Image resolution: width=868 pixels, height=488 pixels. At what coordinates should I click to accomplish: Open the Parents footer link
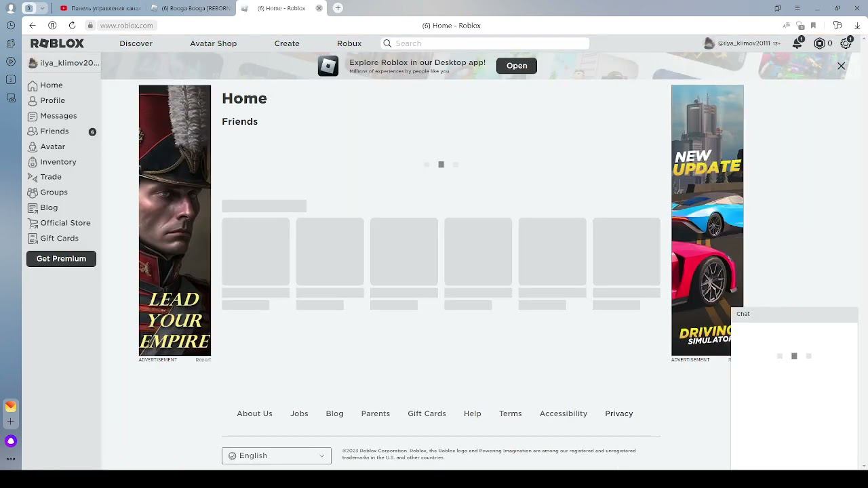pos(376,413)
